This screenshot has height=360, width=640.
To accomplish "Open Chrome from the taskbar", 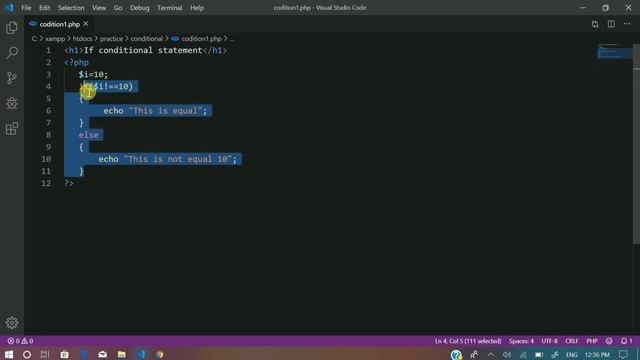I will click(x=160, y=354).
